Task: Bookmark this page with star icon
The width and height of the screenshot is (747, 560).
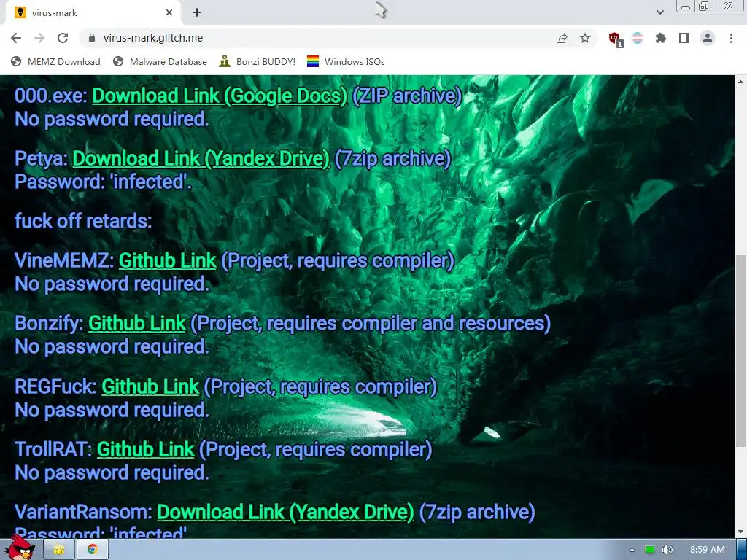Action: pyautogui.click(x=585, y=38)
